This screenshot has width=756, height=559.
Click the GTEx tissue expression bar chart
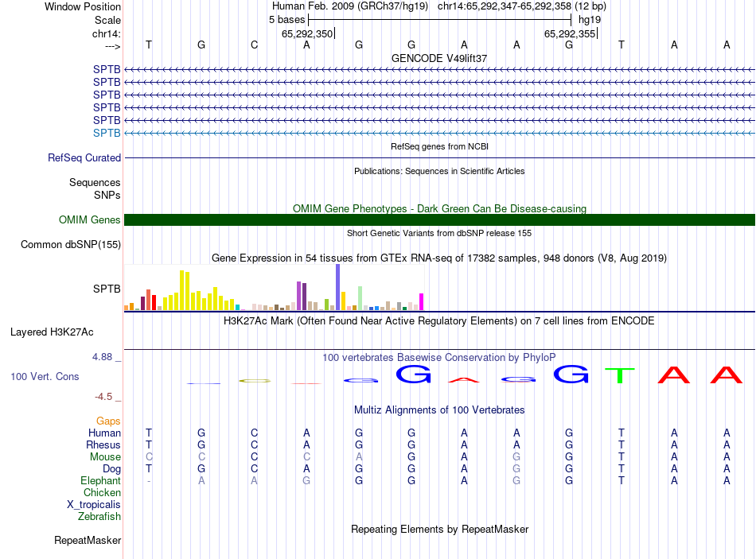(x=274, y=287)
